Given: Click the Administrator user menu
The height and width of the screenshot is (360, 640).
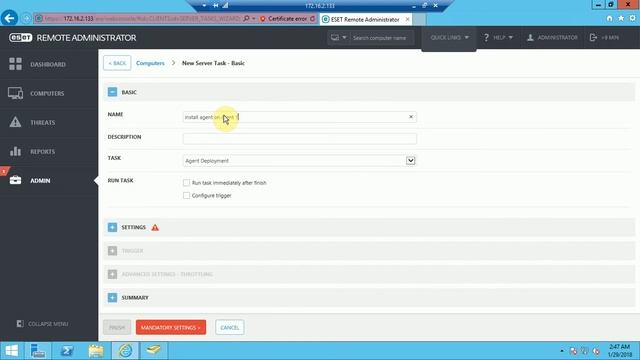Looking at the screenshot, I should click(552, 38).
